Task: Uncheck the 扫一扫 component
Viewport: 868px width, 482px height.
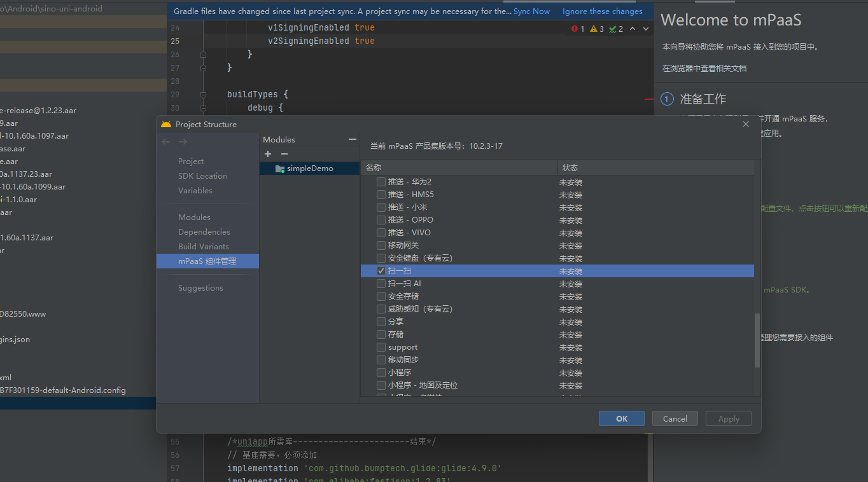Action: [x=381, y=271]
